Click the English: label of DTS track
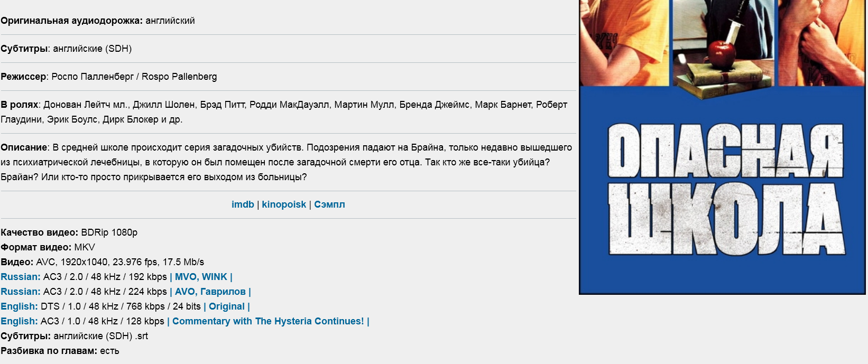868x364 pixels. tap(19, 306)
